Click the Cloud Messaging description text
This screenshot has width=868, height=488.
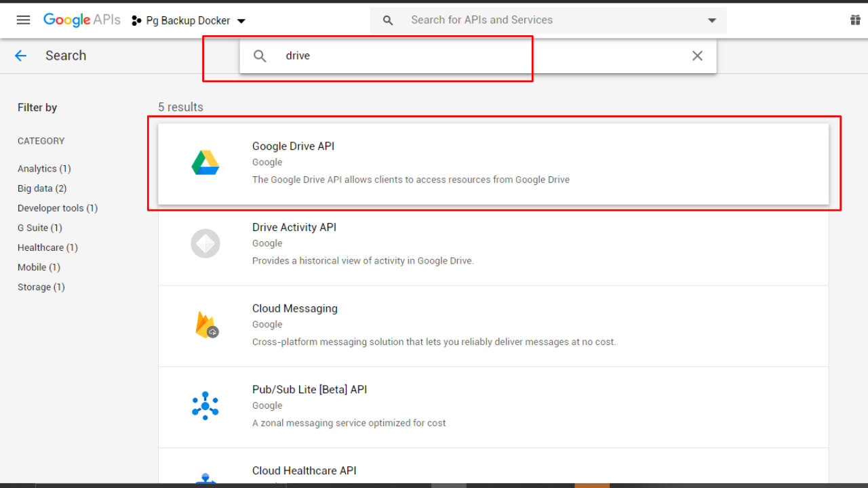(x=434, y=342)
